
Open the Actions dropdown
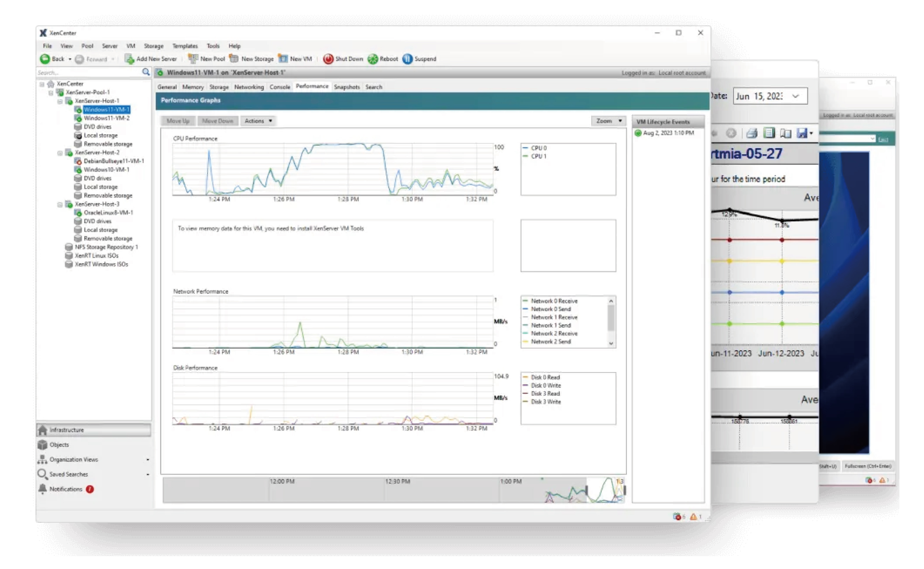258,121
